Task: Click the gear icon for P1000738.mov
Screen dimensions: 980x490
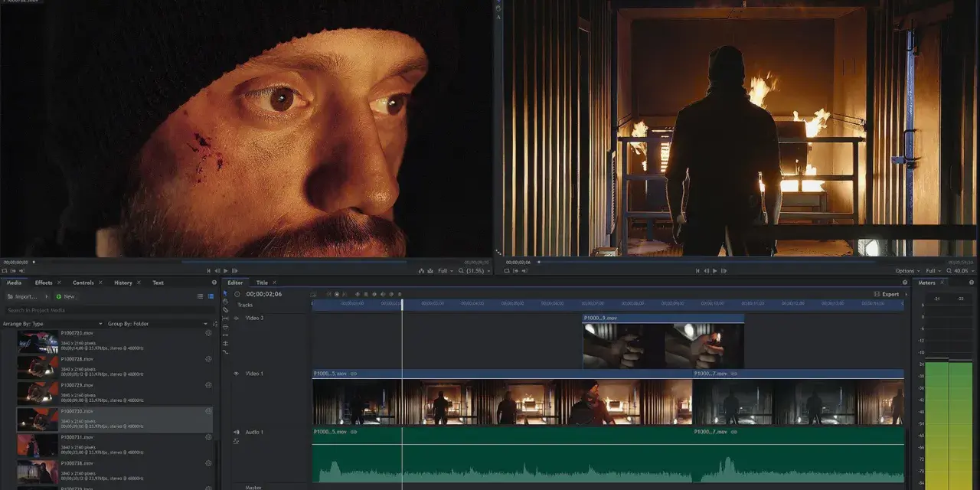Action: coord(208,463)
